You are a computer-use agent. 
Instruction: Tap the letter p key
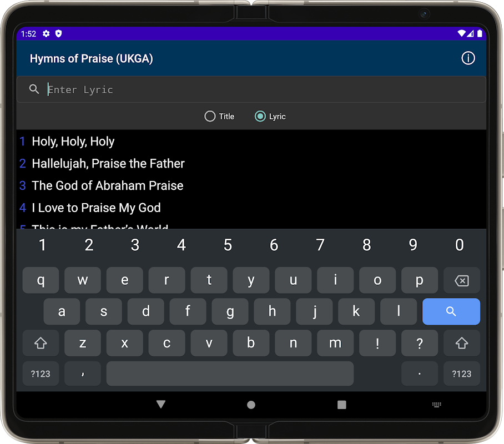click(420, 280)
